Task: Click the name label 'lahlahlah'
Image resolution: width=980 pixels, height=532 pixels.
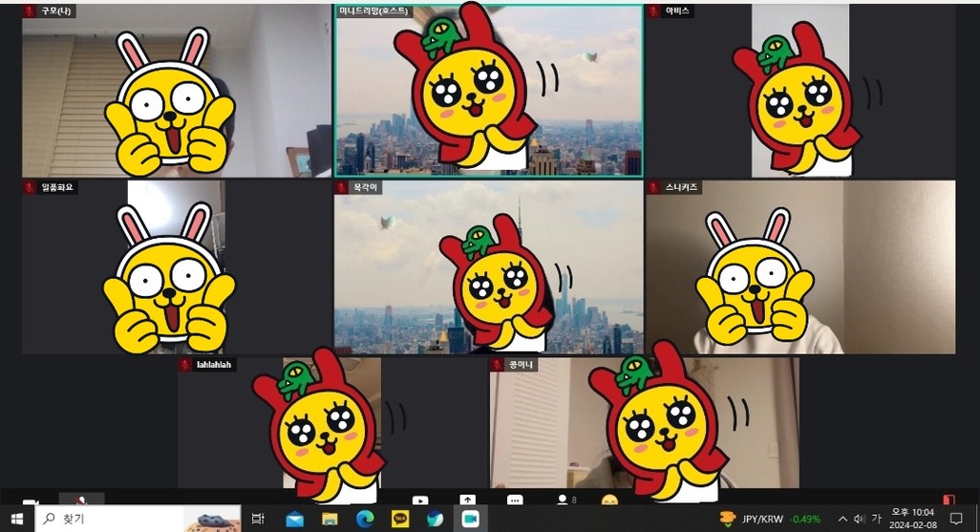Action: tap(214, 365)
